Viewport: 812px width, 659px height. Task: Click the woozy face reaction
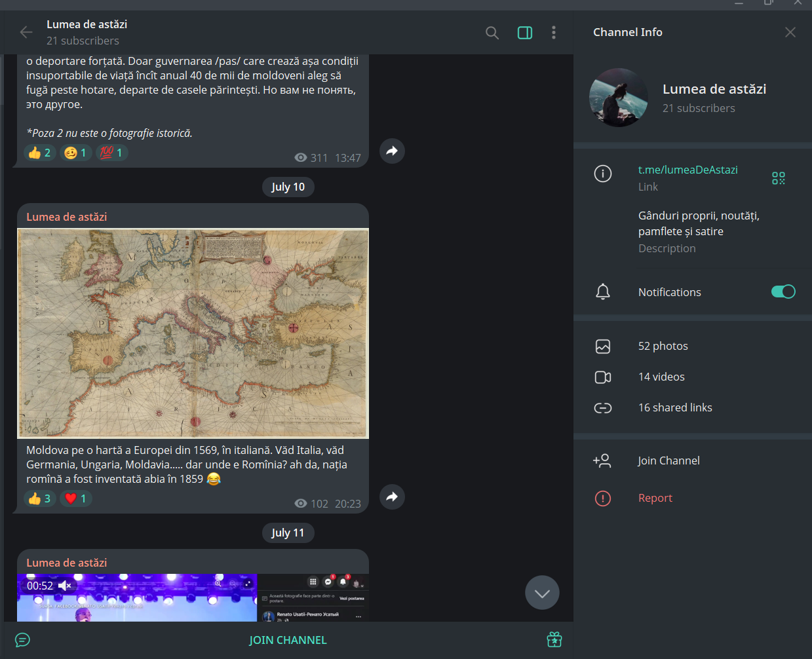75,153
